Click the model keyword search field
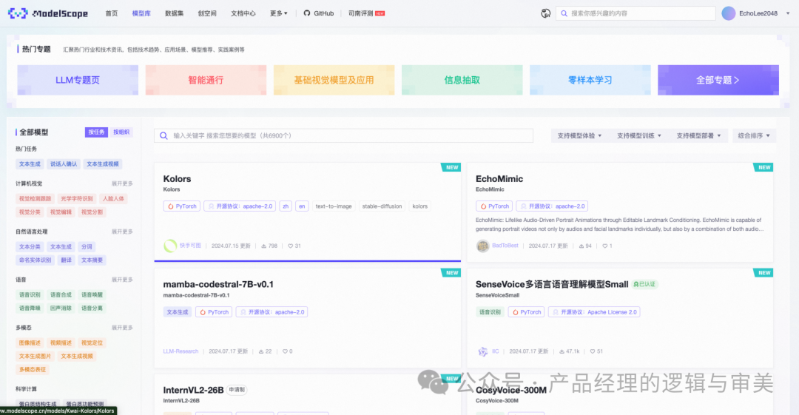The image size is (799, 415). coord(344,136)
